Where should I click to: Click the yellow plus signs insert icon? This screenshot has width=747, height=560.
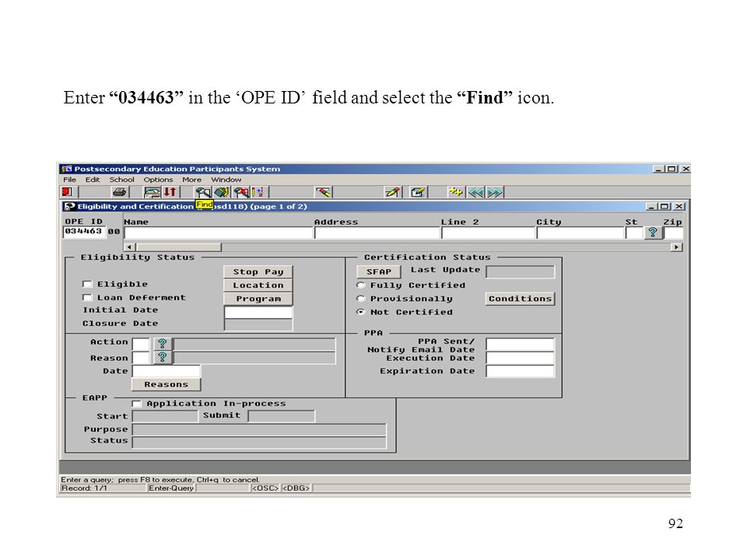pos(456,192)
